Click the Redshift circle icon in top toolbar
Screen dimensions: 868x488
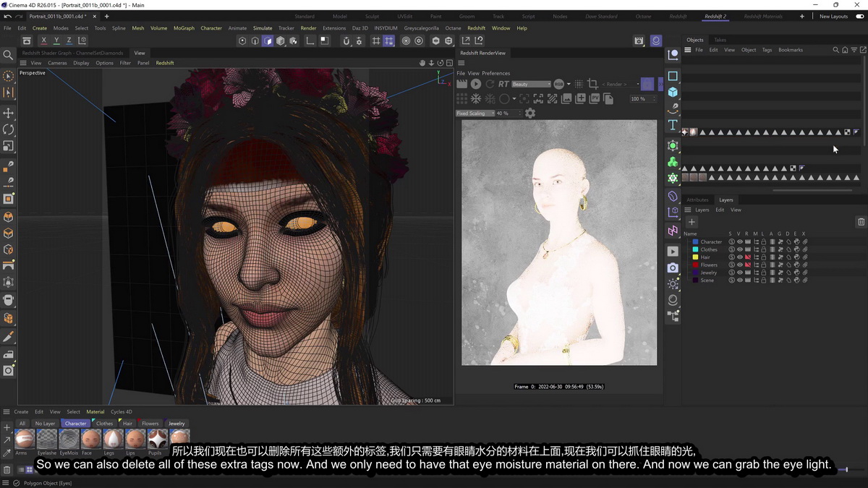tap(656, 41)
